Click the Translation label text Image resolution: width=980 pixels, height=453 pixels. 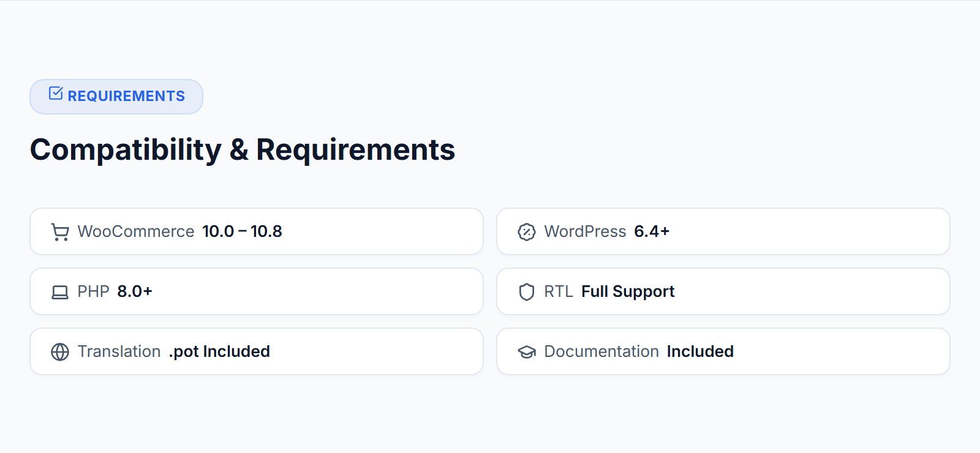point(119,351)
